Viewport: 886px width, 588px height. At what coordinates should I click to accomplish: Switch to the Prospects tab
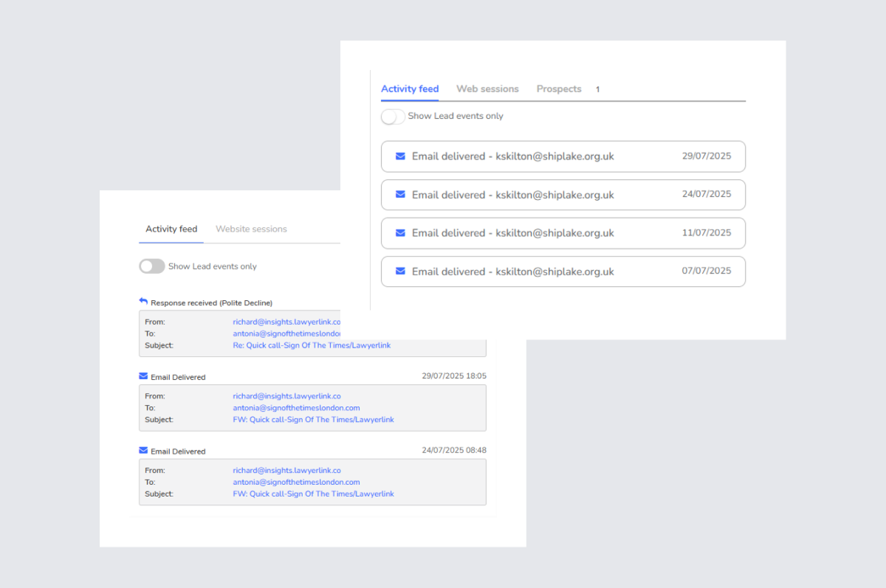click(559, 89)
